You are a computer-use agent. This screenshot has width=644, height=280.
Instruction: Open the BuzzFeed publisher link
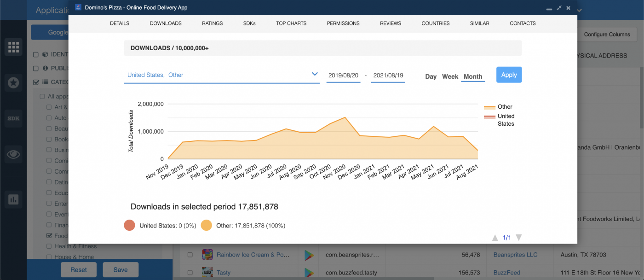click(x=507, y=273)
